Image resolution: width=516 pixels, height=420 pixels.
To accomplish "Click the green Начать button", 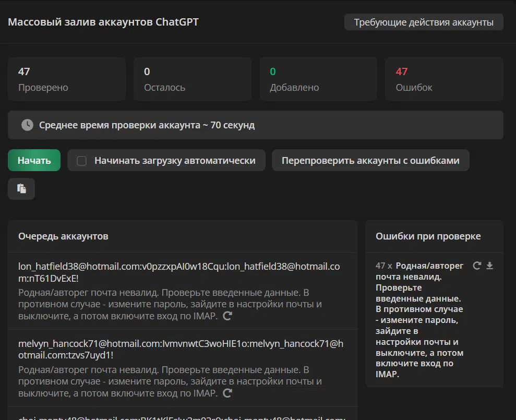I will click(34, 161).
